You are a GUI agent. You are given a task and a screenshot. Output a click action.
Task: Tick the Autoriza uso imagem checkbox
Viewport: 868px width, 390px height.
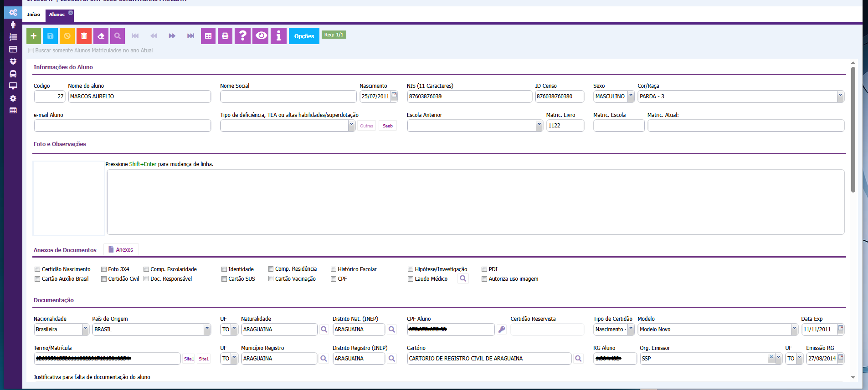tap(484, 279)
